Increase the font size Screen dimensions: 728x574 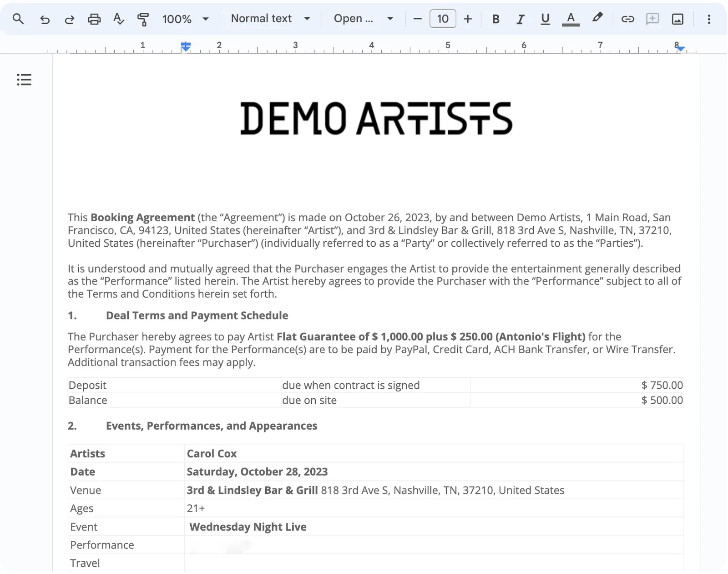(468, 19)
